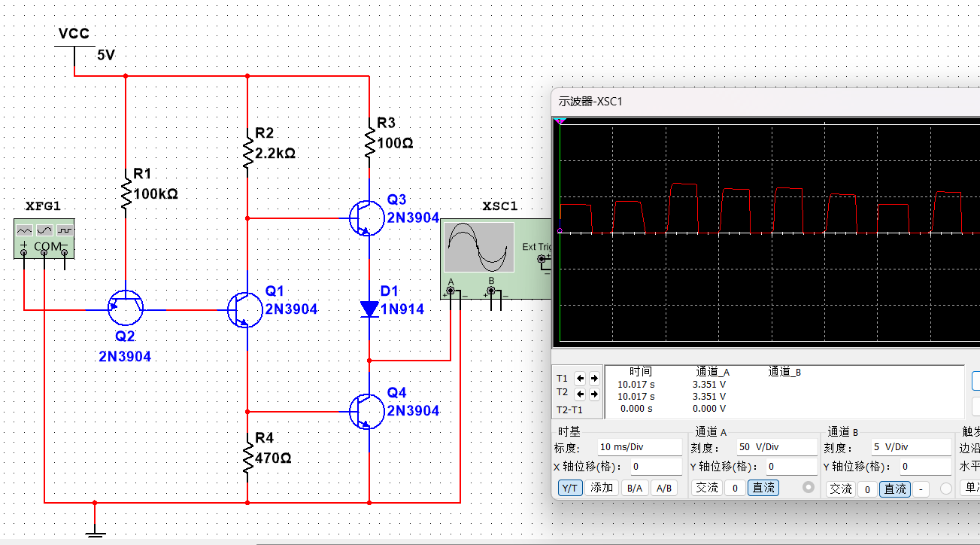Move cursor T1 right with its arrow
This screenshot has width=980, height=545.
click(594, 379)
